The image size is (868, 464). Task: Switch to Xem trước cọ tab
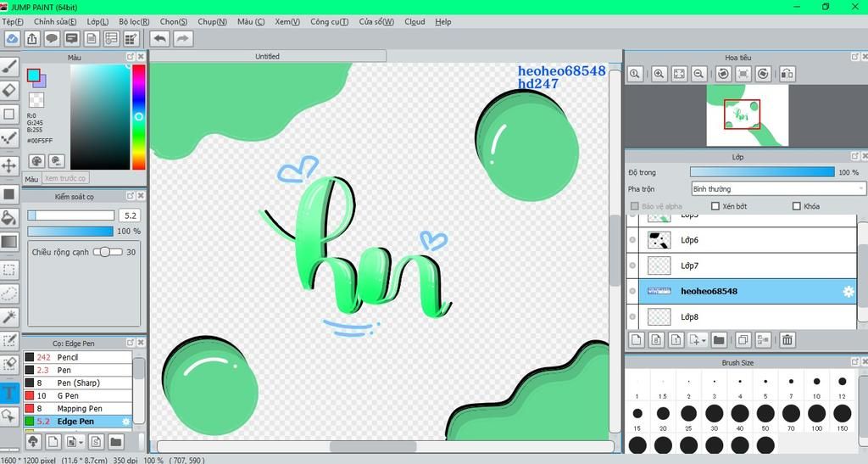pyautogui.click(x=65, y=178)
